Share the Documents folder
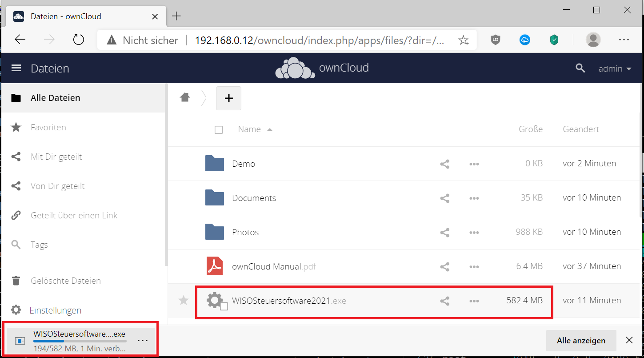644x358 pixels. (444, 198)
